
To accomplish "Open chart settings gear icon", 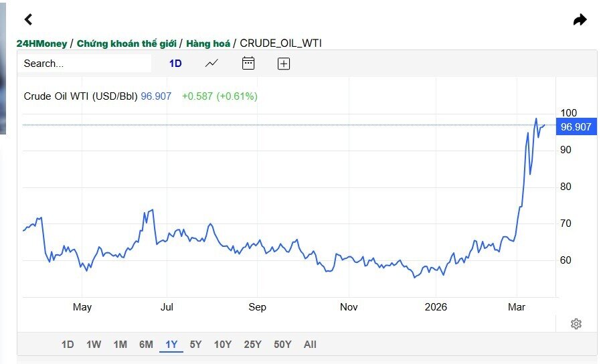I will (576, 324).
